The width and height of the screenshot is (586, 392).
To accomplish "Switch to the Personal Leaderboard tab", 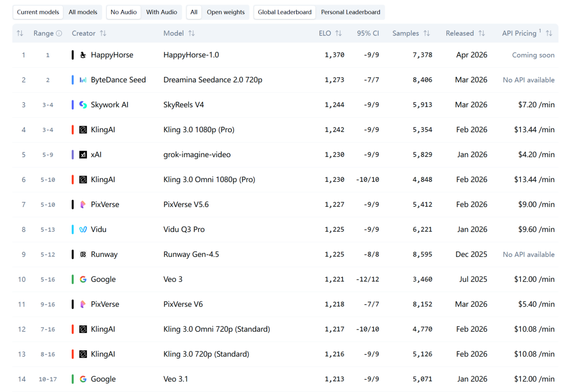I will (351, 12).
